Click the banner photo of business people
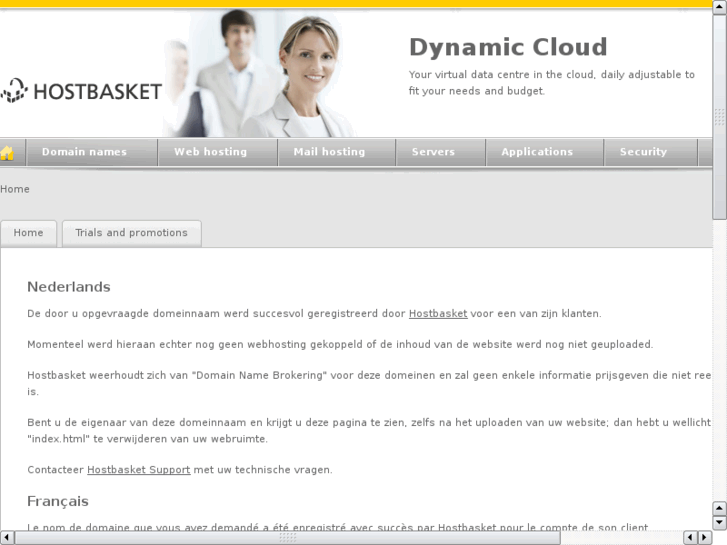Viewport: 727px width, 545px height. pyautogui.click(x=260, y=73)
